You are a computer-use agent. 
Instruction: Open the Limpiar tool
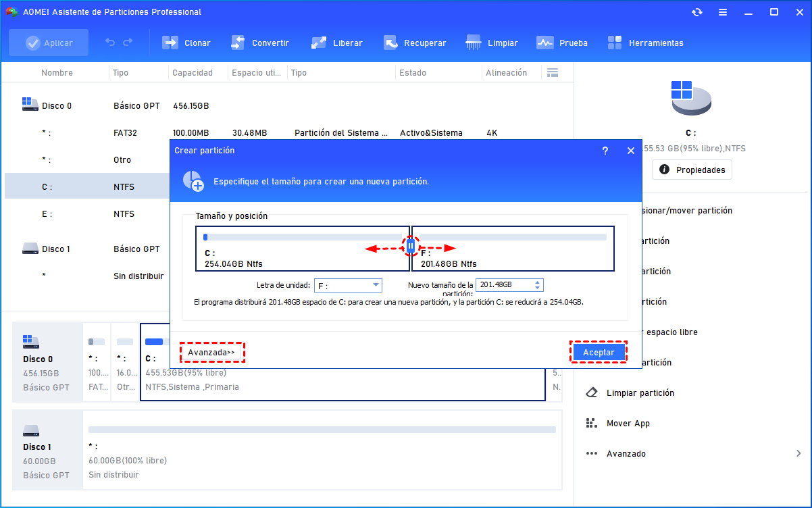(492, 43)
